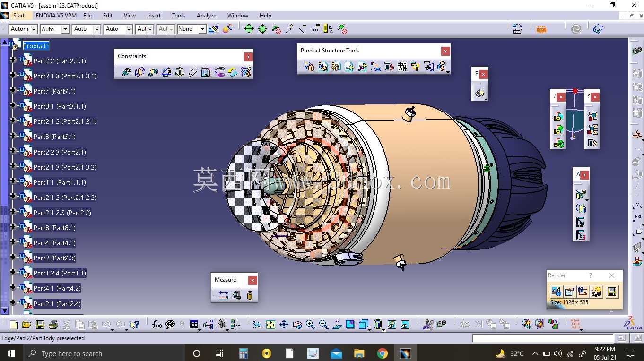Open the Tools menu
The height and width of the screenshot is (361, 644).
click(x=178, y=16)
